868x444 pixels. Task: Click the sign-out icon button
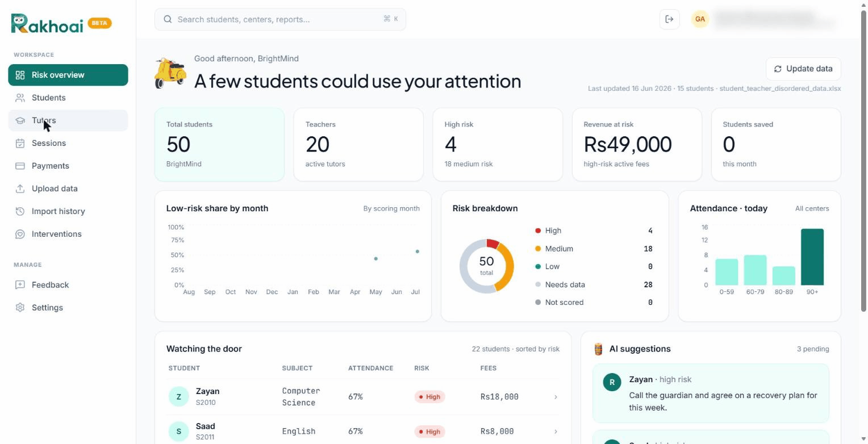(x=669, y=19)
